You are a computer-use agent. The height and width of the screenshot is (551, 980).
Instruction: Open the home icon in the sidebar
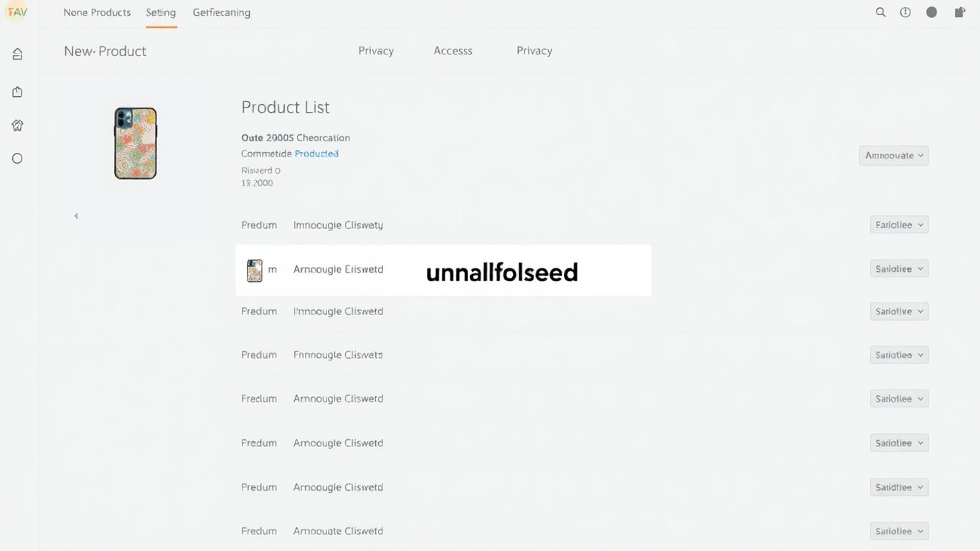(x=17, y=54)
